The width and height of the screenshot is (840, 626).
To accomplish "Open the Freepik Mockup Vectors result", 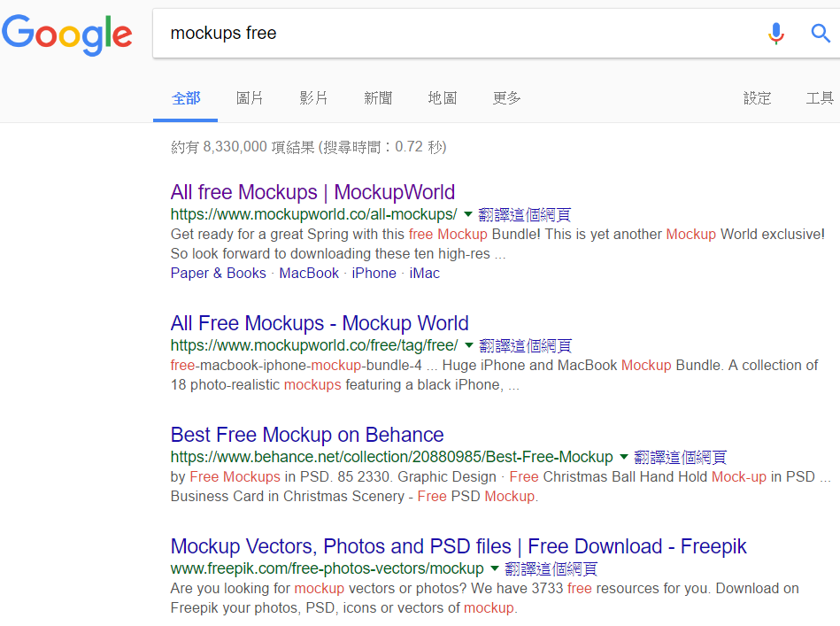I will click(458, 546).
